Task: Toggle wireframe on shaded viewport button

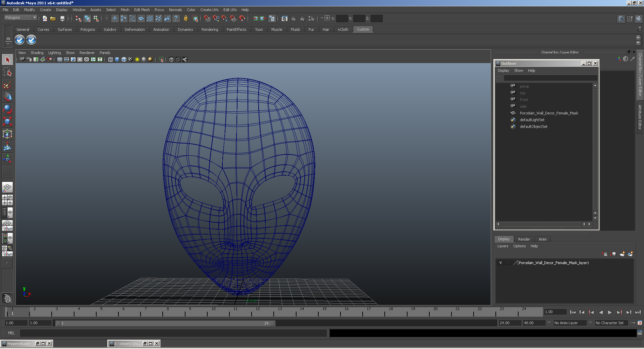Action: [x=124, y=59]
